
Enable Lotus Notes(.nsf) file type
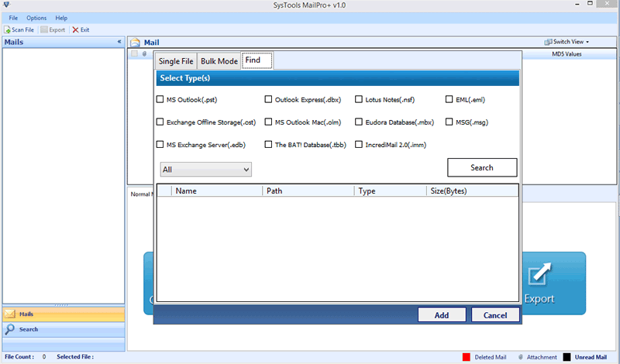(x=359, y=99)
